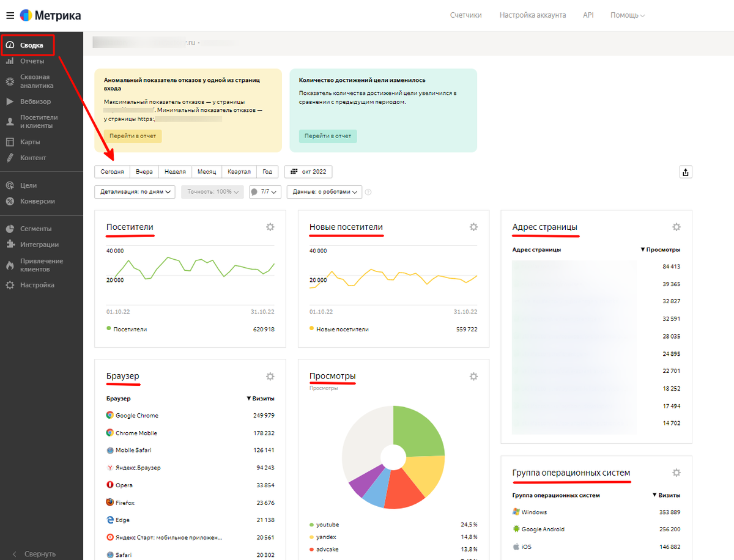Click the calendar grid icon for окт 2022
The width and height of the screenshot is (734, 560).
pyautogui.click(x=294, y=172)
